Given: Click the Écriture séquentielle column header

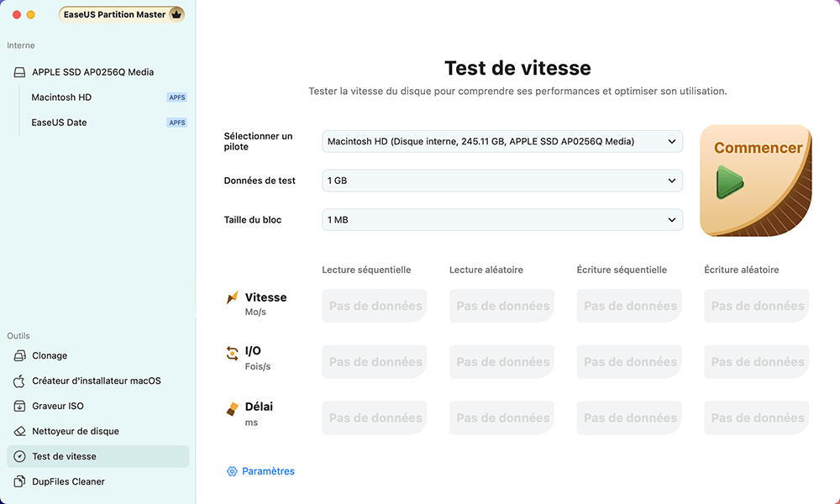Looking at the screenshot, I should pyautogui.click(x=622, y=270).
